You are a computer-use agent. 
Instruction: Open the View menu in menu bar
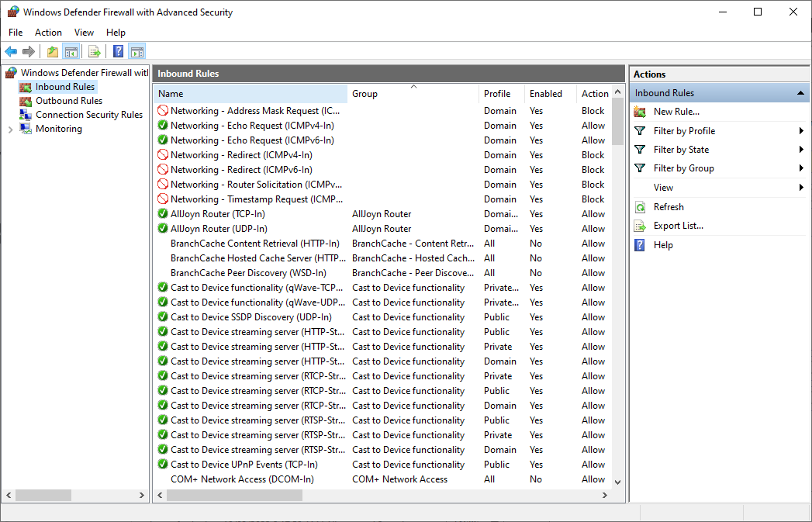coord(84,33)
